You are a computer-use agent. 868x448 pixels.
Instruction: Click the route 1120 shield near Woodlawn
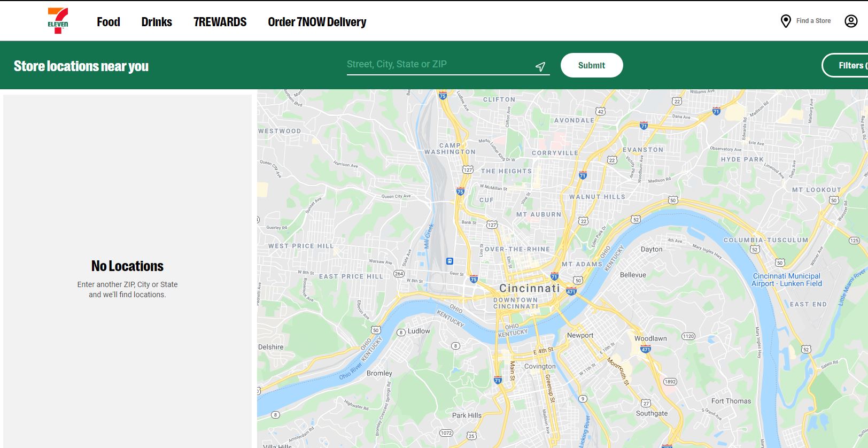tap(688, 336)
